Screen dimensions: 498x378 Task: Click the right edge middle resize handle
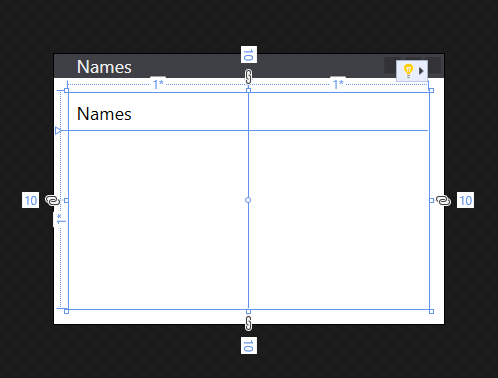pyautogui.click(x=431, y=200)
